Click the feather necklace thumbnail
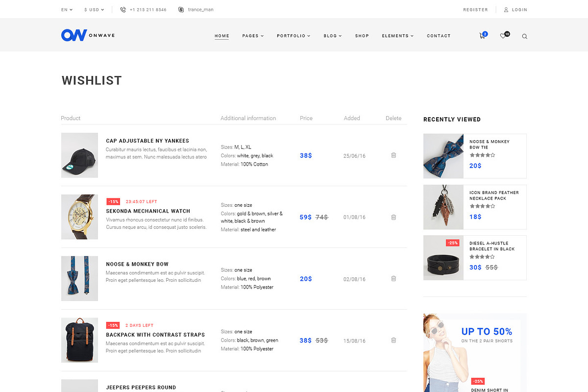 pos(443,207)
